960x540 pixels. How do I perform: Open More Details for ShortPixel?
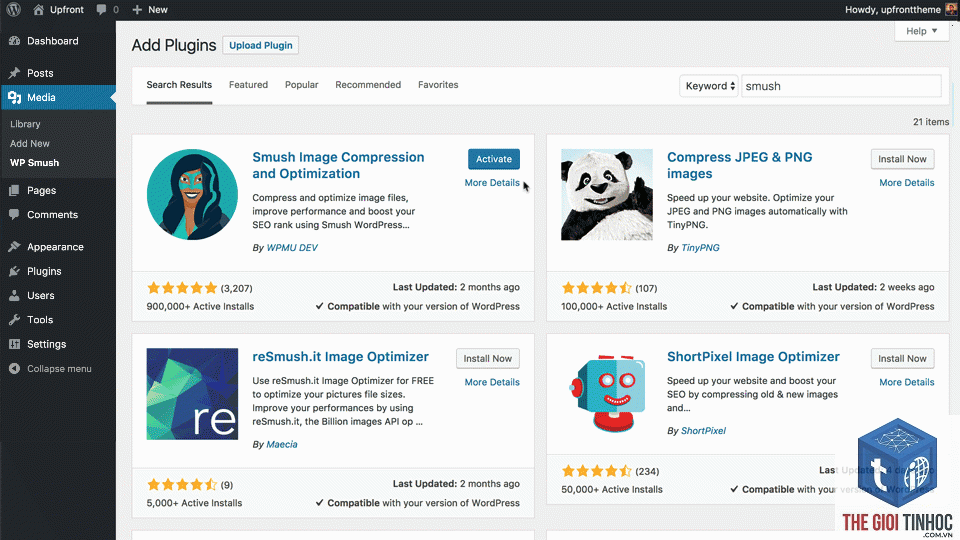[907, 382]
